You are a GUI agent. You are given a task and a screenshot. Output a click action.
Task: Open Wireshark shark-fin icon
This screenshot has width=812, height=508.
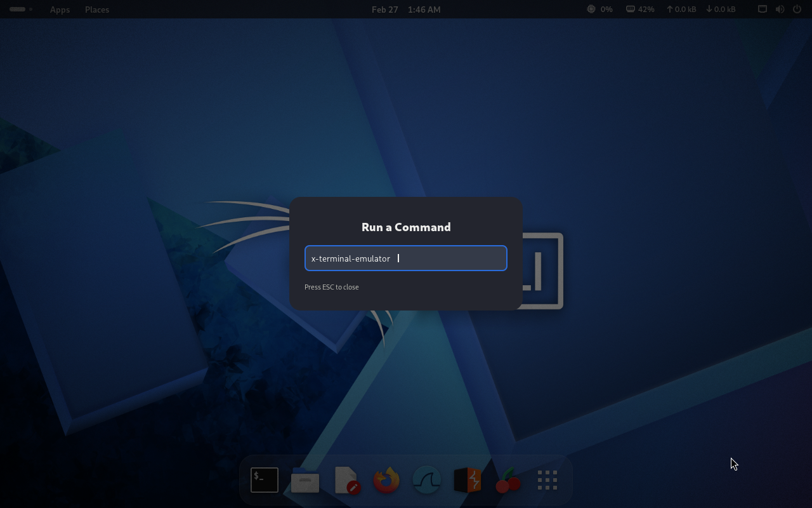click(427, 480)
